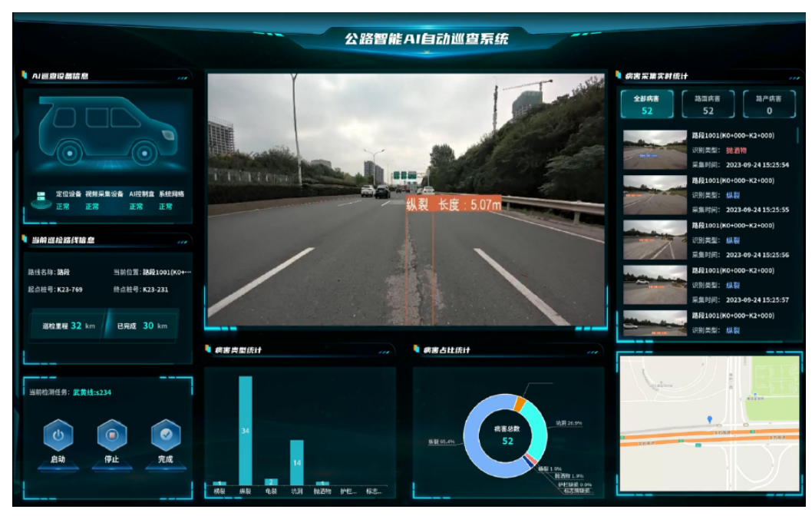Click the 病害采集实时统计 panel header icon

619,75
